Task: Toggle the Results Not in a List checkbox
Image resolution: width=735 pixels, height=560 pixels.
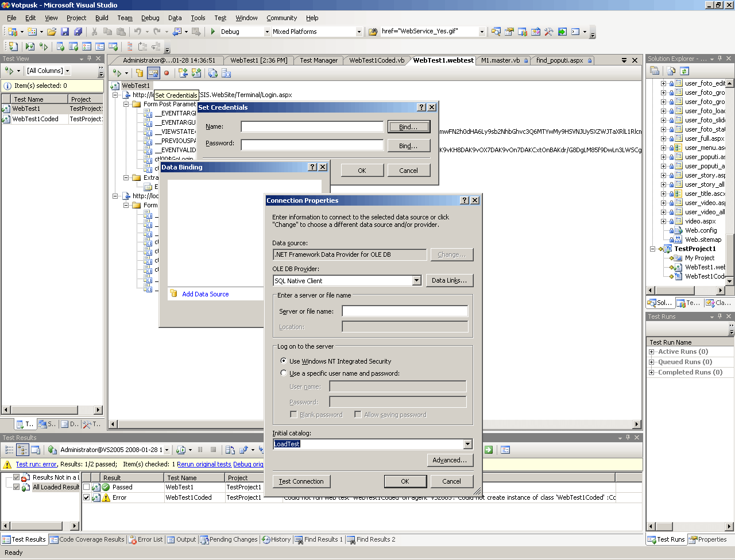Action: click(16, 477)
